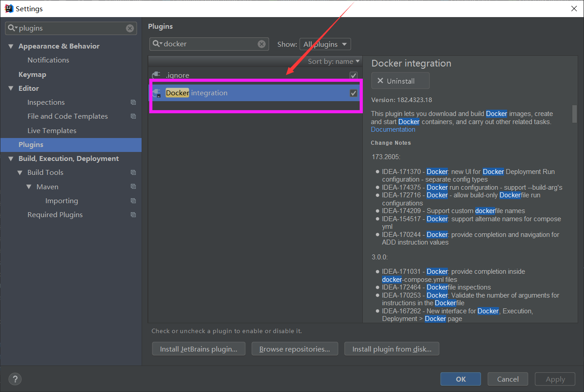This screenshot has width=584, height=392.
Task: Click the page icon next to Inspections
Action: 133,102
